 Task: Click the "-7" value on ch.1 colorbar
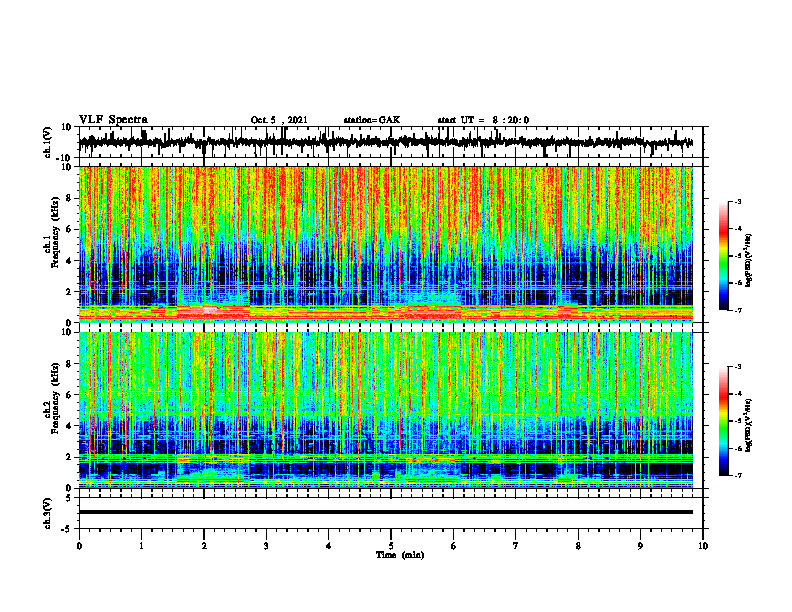737,310
